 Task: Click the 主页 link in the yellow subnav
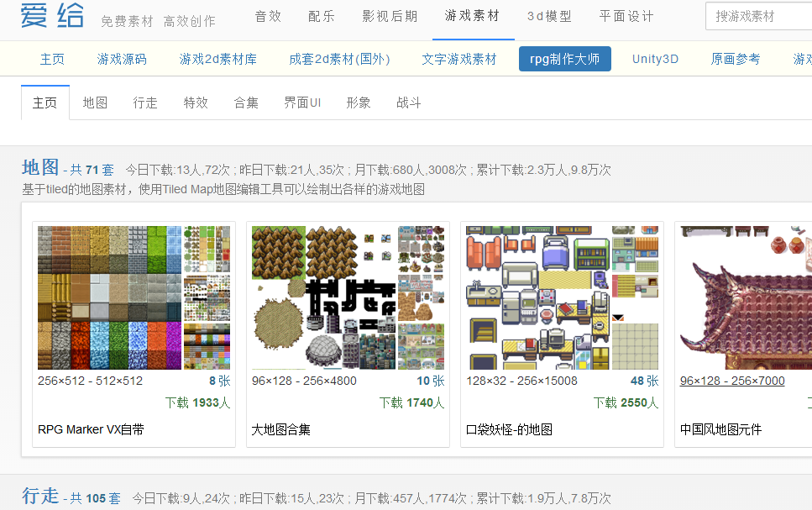(x=52, y=59)
